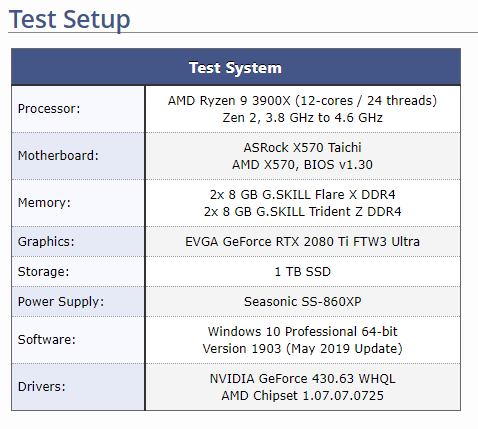Viewport: 478px width, 429px height.
Task: Select the G.SKILL Flare X DDR4 line
Action: pos(302,195)
